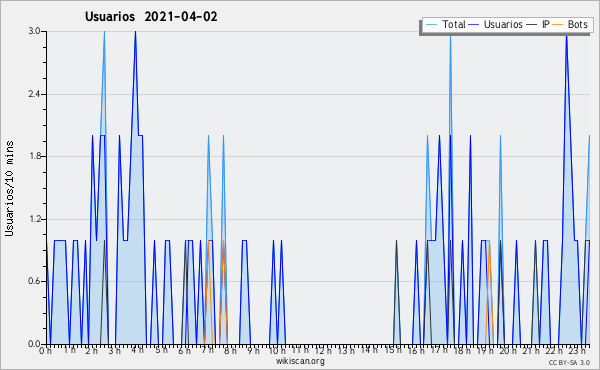Click the y-axis value 2.4
This screenshot has width=600, height=370.
[x=35, y=94]
